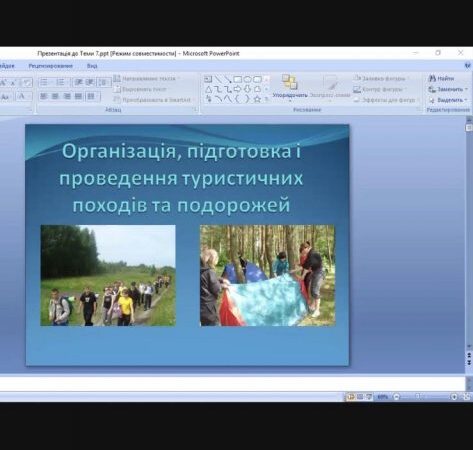Click the clear formatting icon
Viewport: 473px width, 450px height.
(x=27, y=82)
